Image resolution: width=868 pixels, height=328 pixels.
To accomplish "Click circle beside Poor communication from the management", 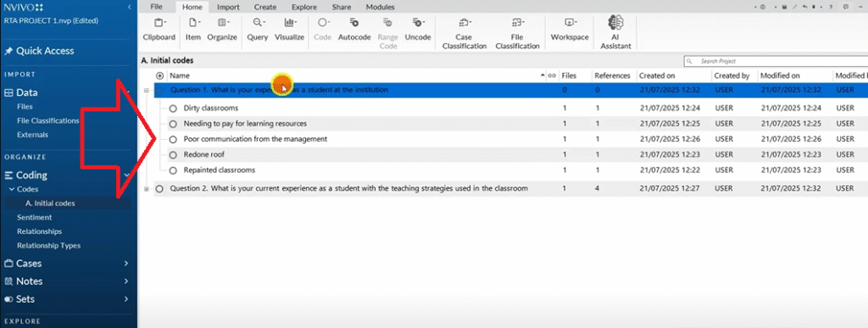I will (x=173, y=139).
